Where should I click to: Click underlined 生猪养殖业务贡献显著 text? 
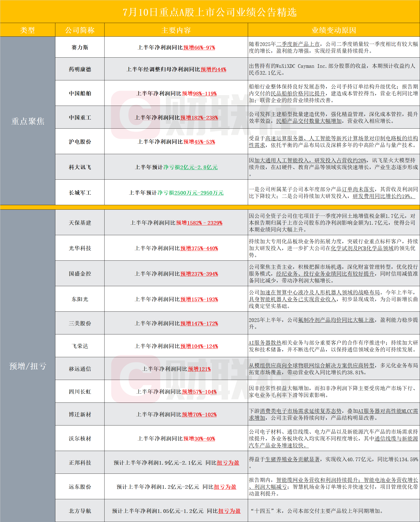pyautogui.click(x=292, y=459)
